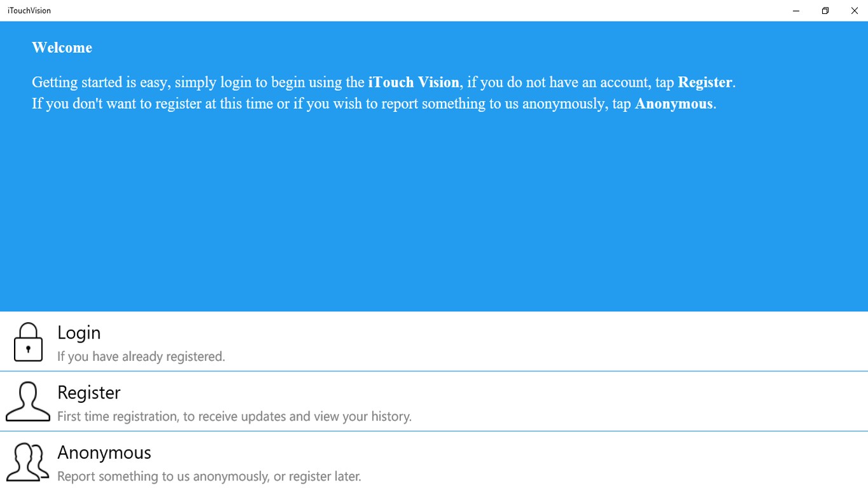Click the iTouchVision window title text

click(29, 11)
